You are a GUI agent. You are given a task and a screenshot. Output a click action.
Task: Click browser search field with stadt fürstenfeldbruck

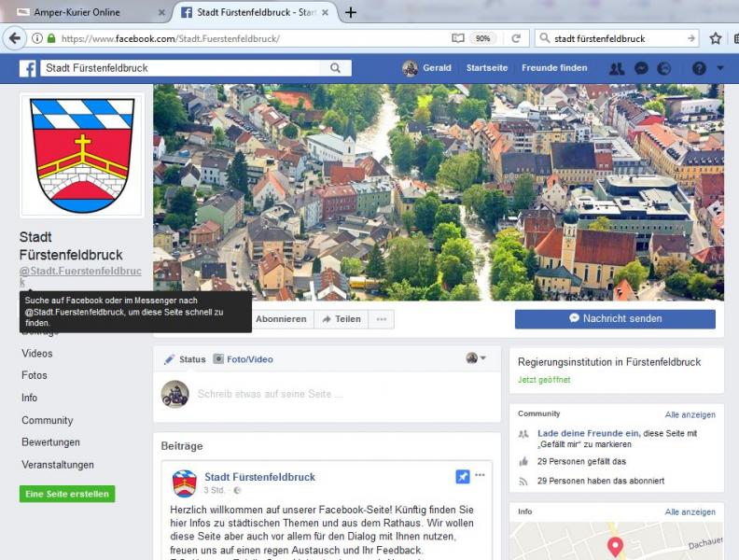618,38
